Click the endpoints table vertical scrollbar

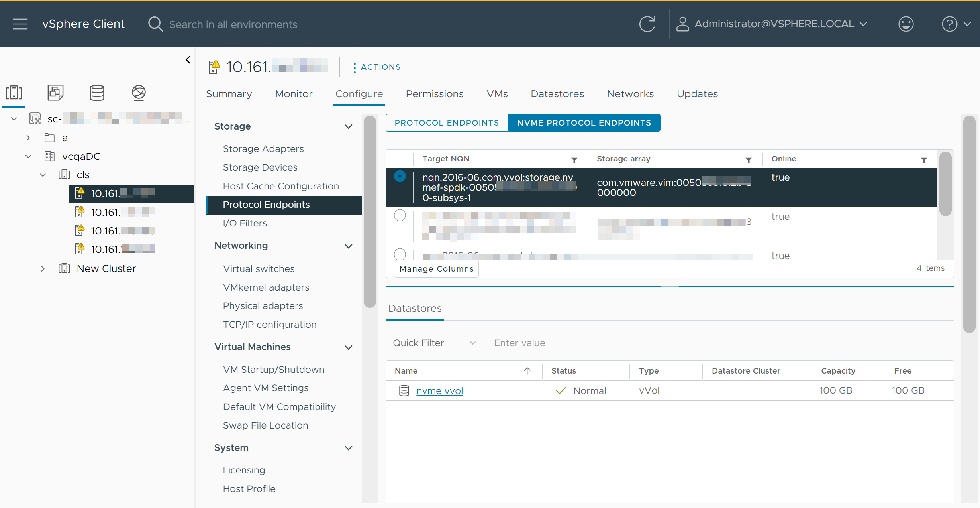(945, 183)
